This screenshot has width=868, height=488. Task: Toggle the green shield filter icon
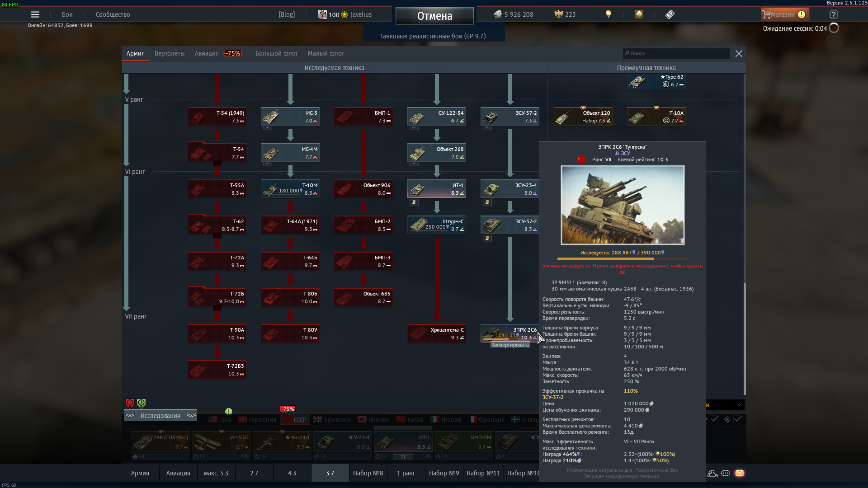point(141,403)
